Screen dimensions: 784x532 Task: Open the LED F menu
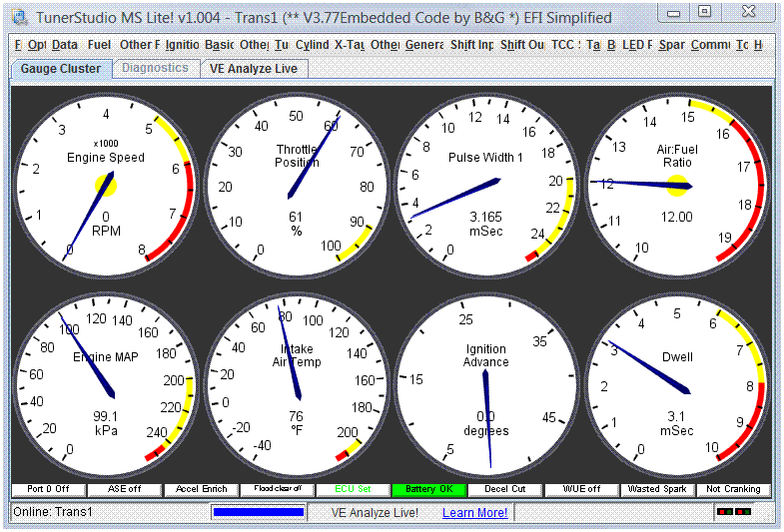(x=637, y=45)
